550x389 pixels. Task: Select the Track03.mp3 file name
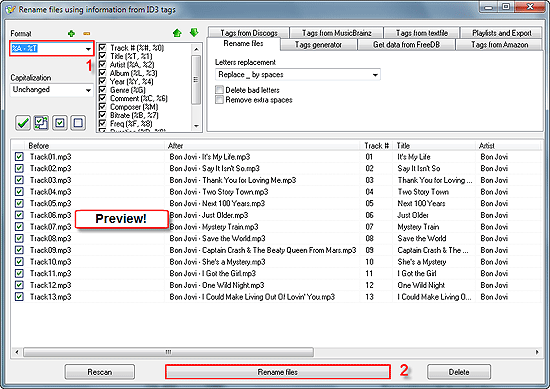pyautogui.click(x=51, y=180)
